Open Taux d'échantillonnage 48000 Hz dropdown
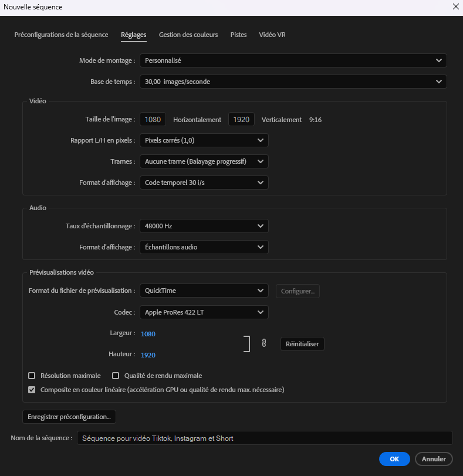Viewport: 463px width, 476px height. coord(204,226)
